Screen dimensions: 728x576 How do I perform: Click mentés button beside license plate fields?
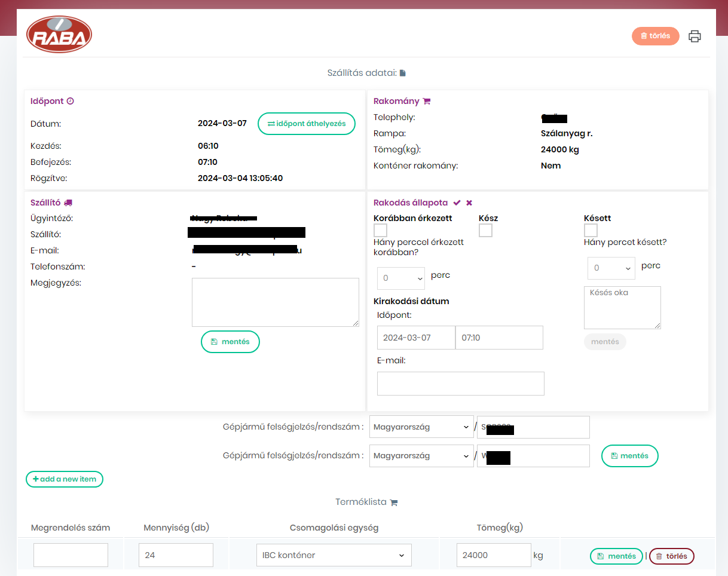pyautogui.click(x=629, y=456)
